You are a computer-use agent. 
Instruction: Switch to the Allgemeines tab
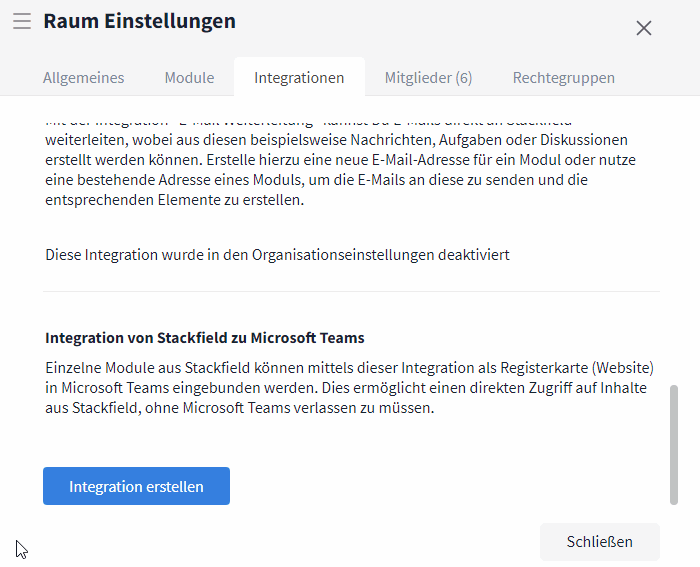click(83, 78)
